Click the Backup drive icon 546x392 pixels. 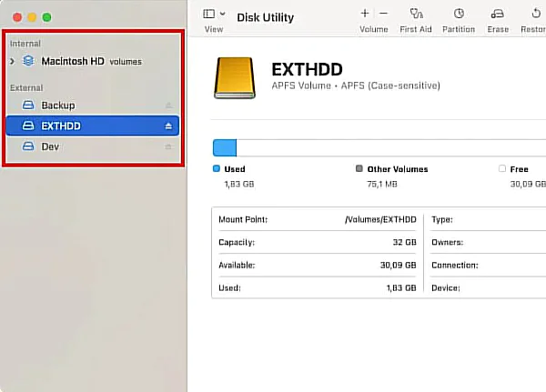28,105
